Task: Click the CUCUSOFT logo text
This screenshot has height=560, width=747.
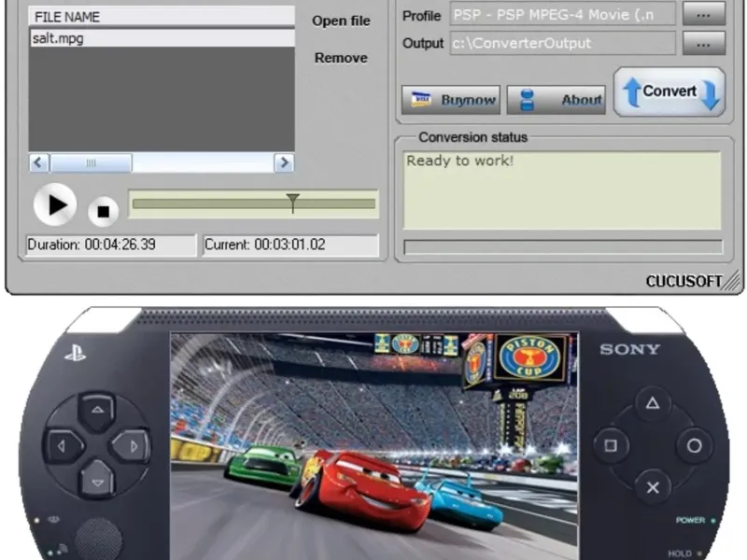Action: pyautogui.click(x=684, y=282)
